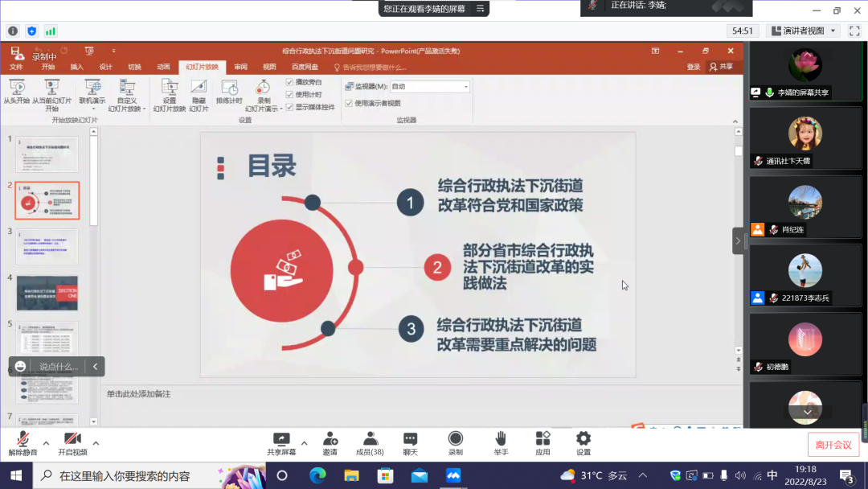
Task: Uncheck the 使用演示者视图 checkbox
Action: click(349, 103)
